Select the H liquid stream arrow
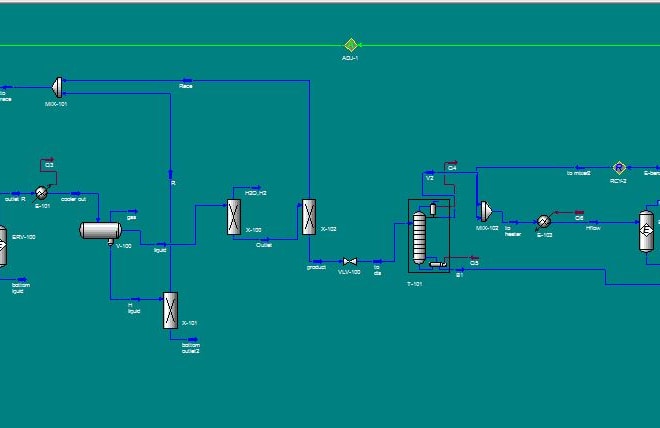The width and height of the screenshot is (660, 428). click(136, 299)
